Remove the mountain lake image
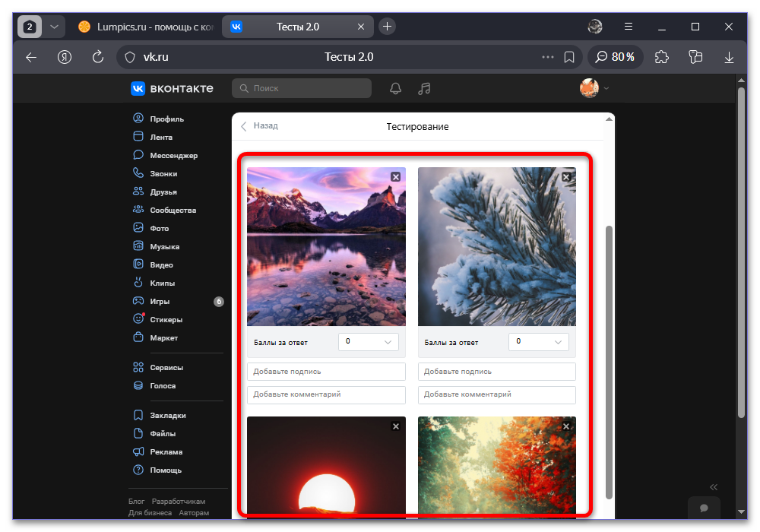The width and height of the screenshot is (760, 532). tap(395, 177)
